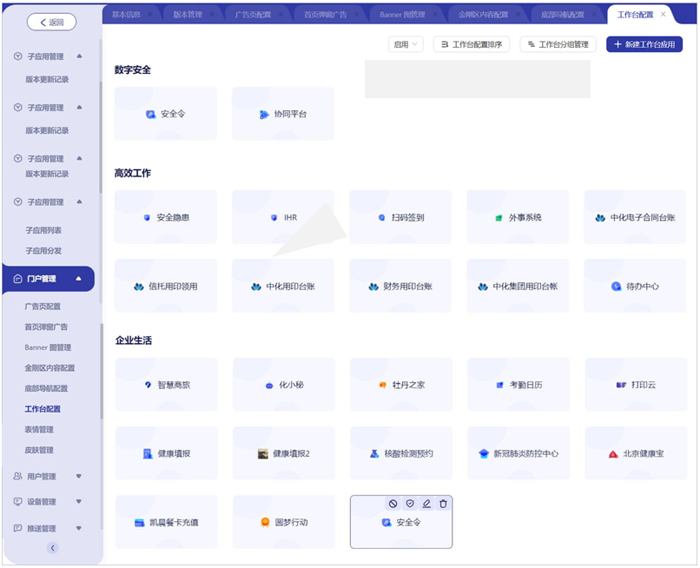Viewport: 700px width, 568px height.
Task: Delete hovered 安全令 card via trash icon
Action: pos(444,504)
